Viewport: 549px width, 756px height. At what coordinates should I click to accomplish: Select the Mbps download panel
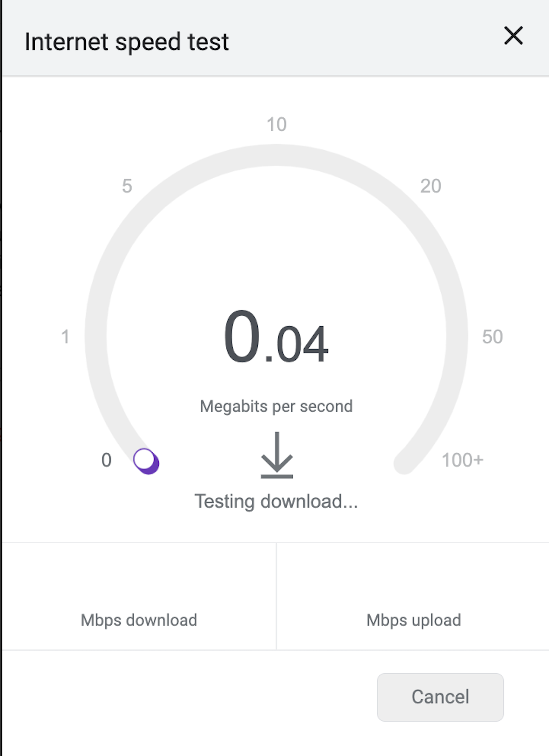tap(138, 620)
